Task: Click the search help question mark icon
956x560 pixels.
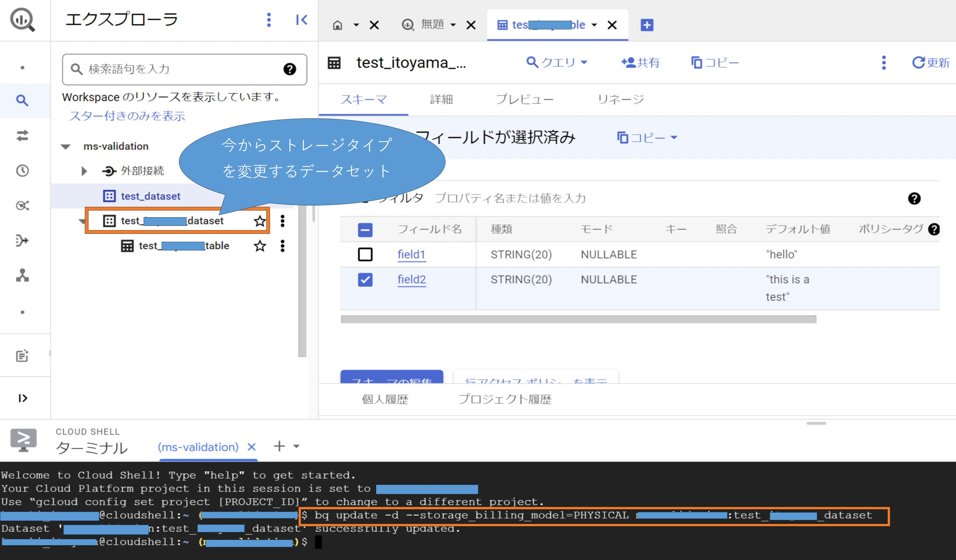Action: [x=290, y=69]
